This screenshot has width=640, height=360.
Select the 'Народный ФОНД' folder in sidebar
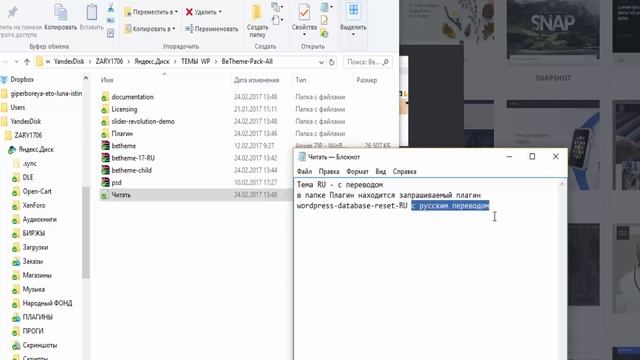pyautogui.click(x=47, y=303)
